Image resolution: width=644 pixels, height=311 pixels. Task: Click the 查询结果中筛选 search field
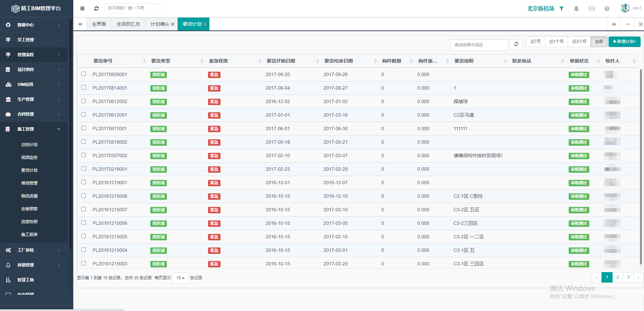(479, 45)
